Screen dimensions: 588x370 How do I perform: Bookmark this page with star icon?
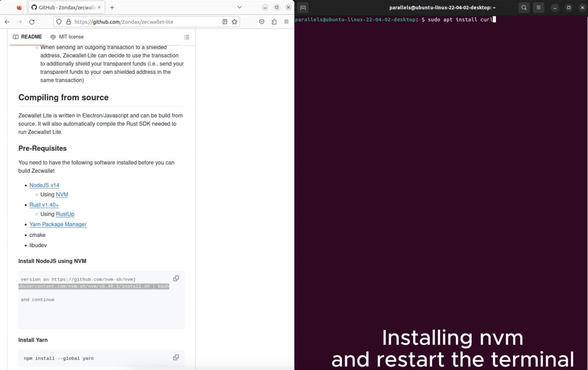pos(234,22)
